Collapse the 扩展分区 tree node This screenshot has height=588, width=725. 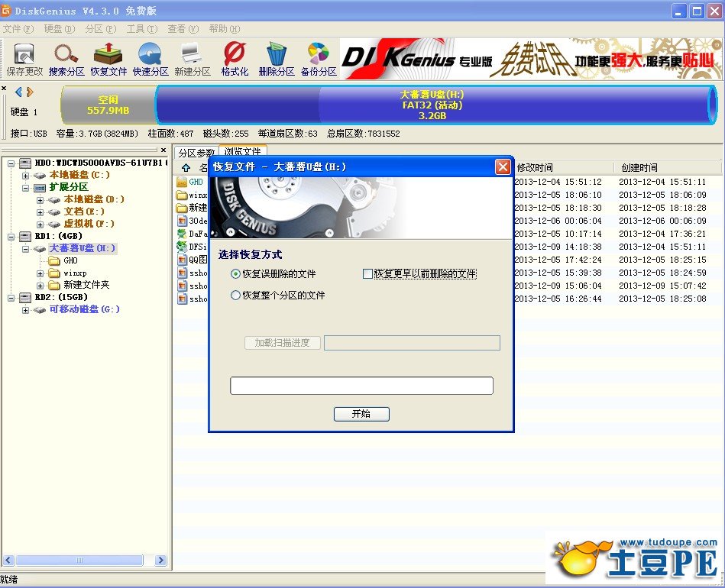(x=25, y=188)
